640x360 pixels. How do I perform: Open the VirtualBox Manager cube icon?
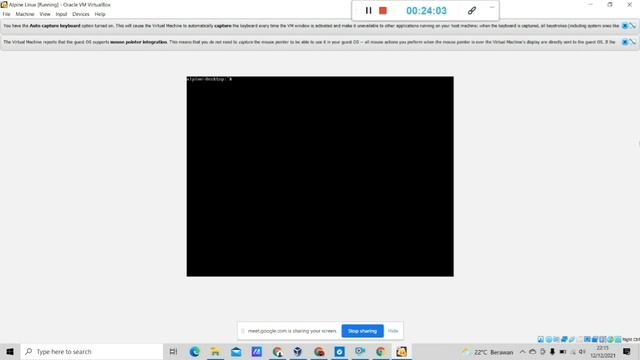[x=298, y=351]
